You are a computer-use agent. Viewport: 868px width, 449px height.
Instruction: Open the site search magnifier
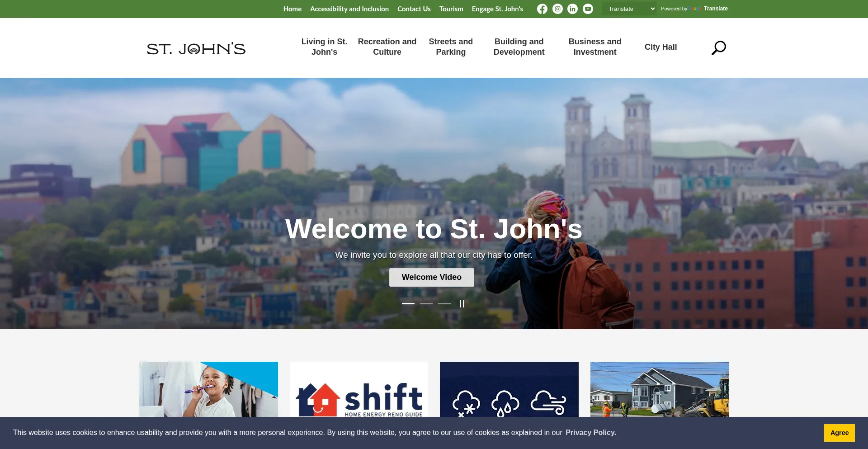coord(718,47)
